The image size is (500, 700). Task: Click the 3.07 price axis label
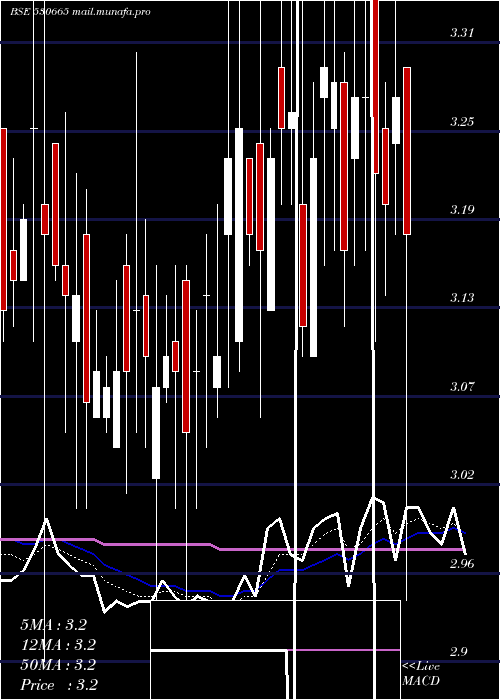pyautogui.click(x=462, y=387)
